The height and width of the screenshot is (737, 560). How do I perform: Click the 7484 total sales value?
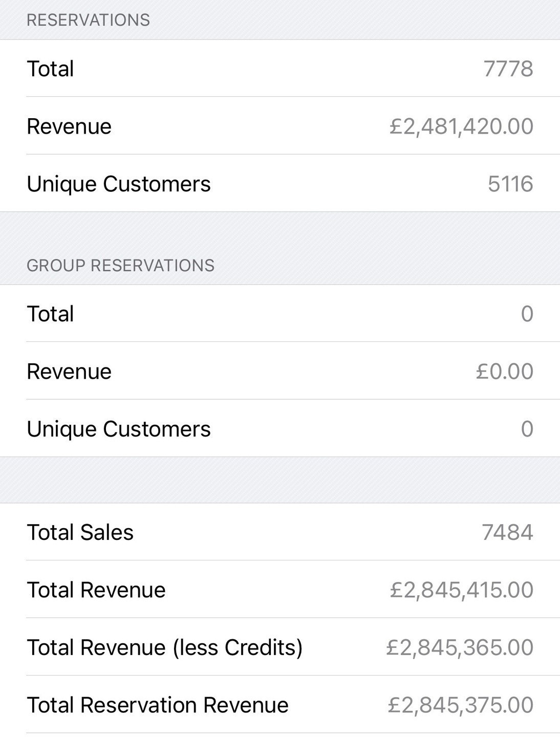click(507, 532)
